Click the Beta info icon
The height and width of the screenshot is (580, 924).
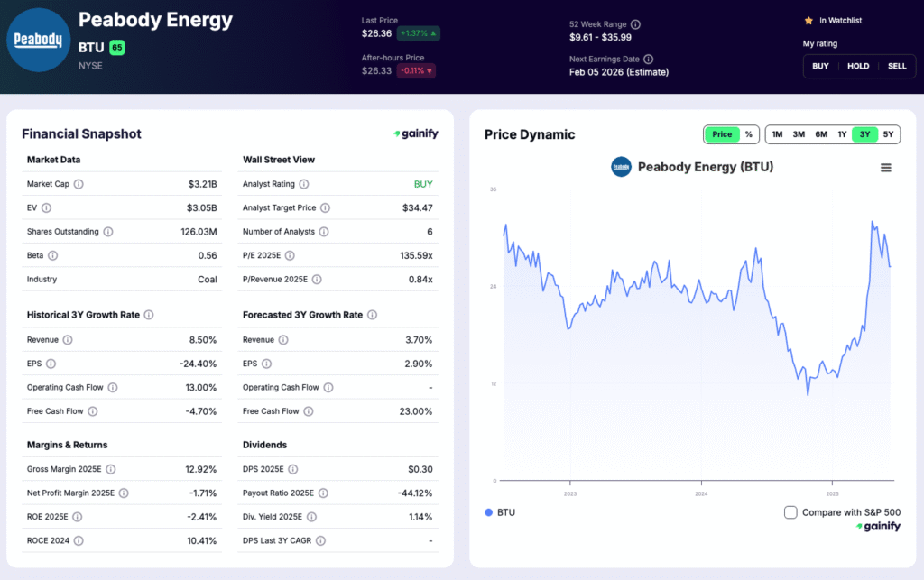point(52,255)
